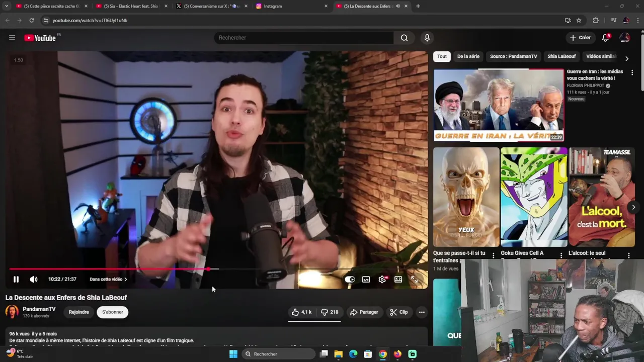Open options for 'L'alcool: le seul' short
Screen dimensions: 644x362
(x=628, y=255)
